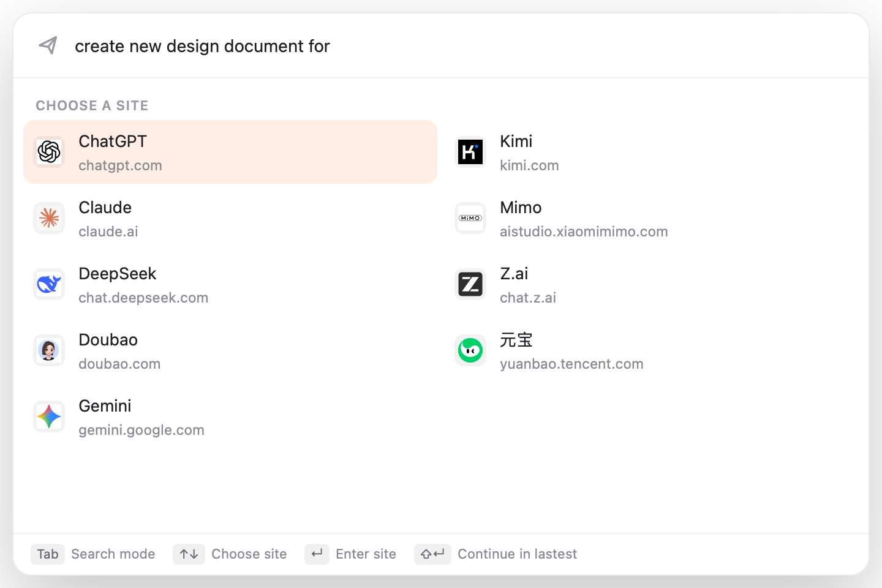Click the kimi.com URL text

click(x=529, y=166)
